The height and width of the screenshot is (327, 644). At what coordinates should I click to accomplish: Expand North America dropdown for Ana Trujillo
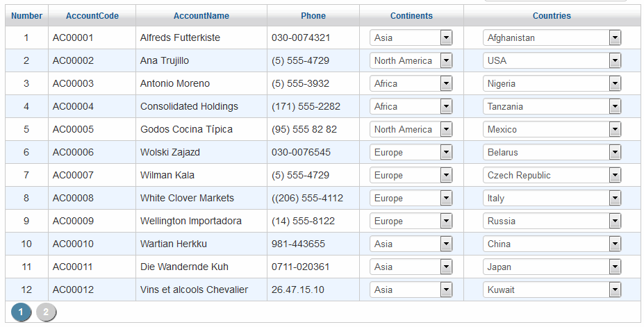(446, 61)
